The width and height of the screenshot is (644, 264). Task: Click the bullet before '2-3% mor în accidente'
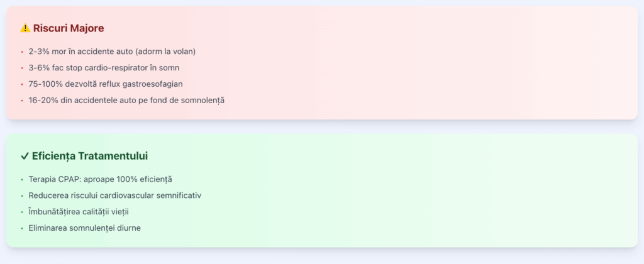tap(21, 52)
